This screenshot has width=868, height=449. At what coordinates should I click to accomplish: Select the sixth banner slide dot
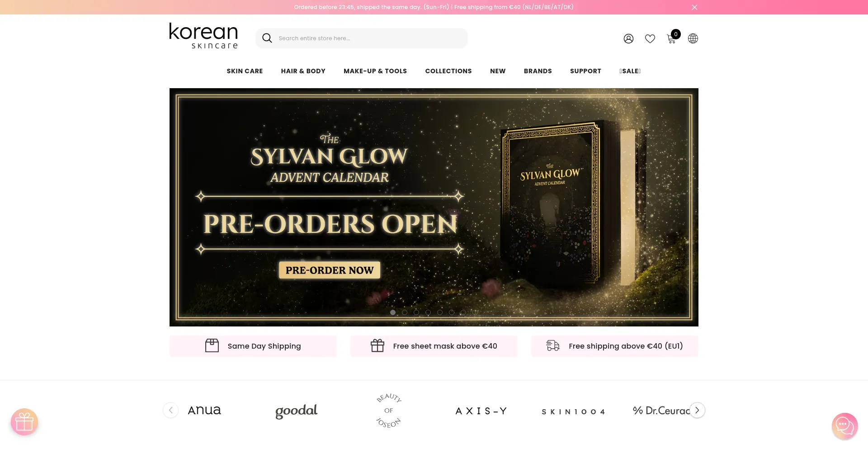pyautogui.click(x=452, y=312)
